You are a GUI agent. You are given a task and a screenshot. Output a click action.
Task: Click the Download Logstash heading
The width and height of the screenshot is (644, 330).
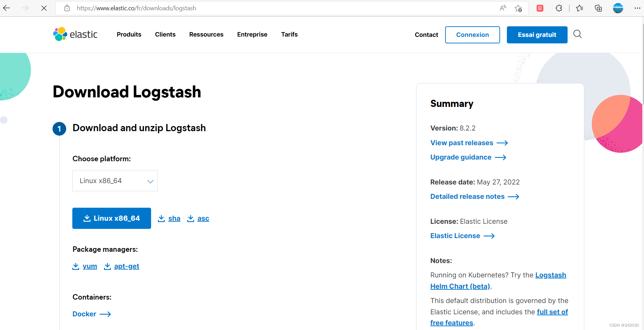127,92
